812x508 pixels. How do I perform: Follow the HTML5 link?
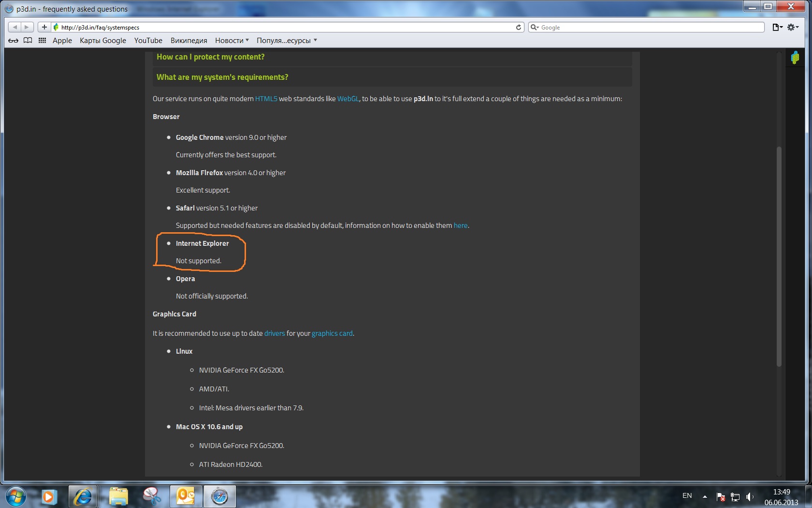click(266, 99)
